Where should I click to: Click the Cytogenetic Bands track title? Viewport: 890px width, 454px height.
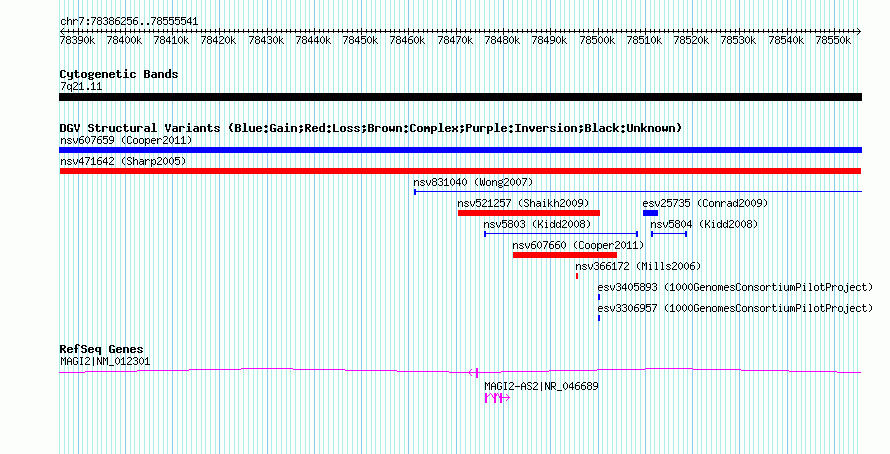coord(119,74)
